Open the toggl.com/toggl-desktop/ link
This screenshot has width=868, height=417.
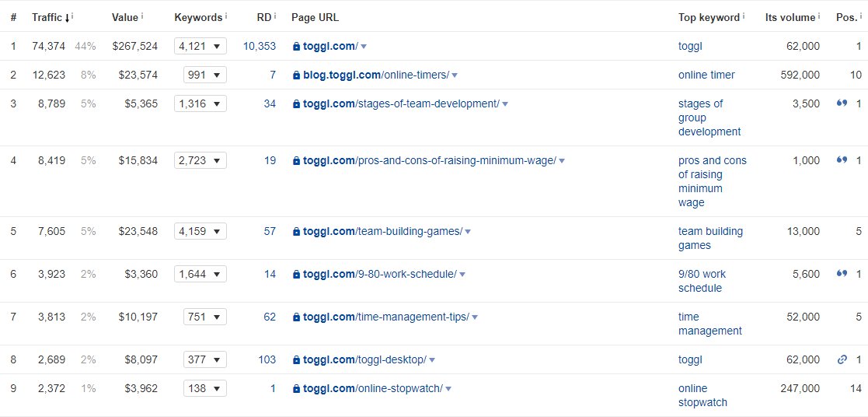point(364,359)
